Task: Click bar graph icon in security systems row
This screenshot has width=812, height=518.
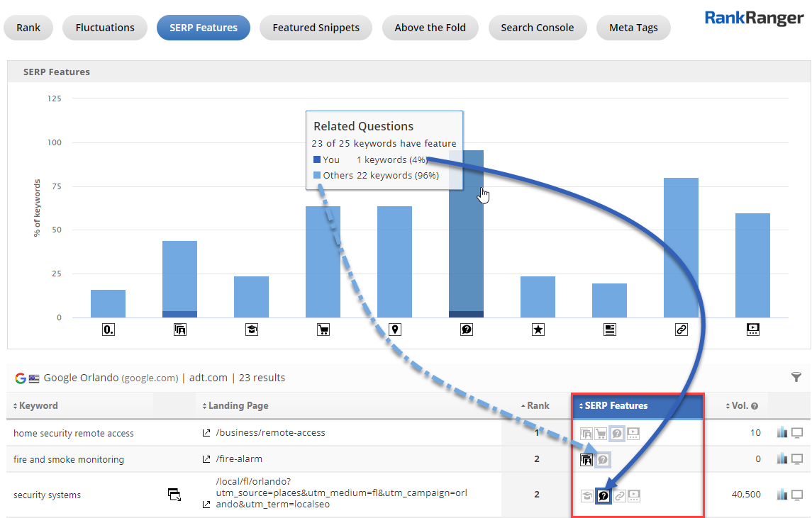Action: point(782,495)
